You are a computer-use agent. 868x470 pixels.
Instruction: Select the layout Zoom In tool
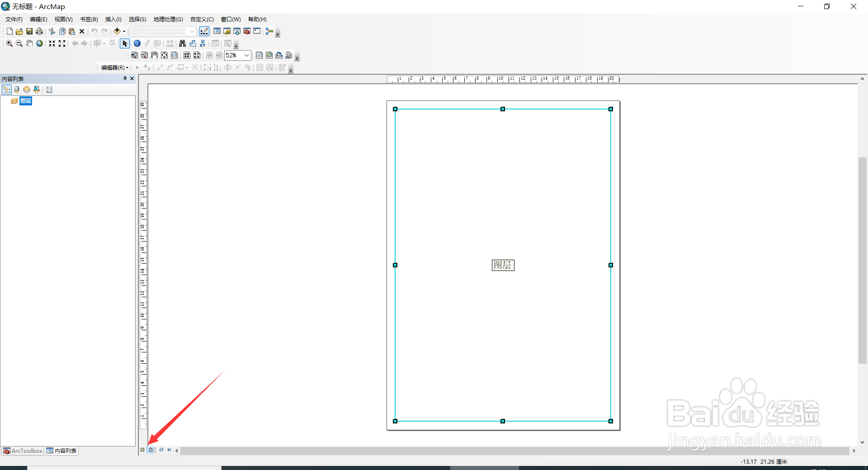pos(134,55)
